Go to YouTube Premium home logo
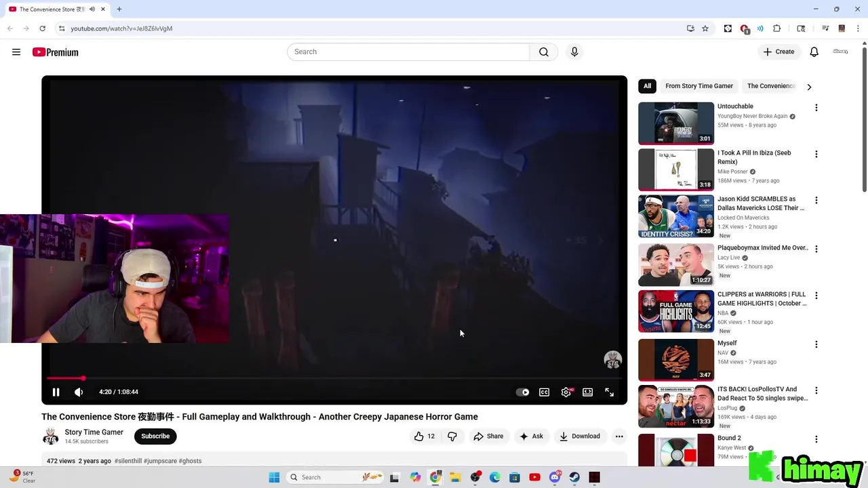The width and height of the screenshot is (868, 488). point(56,52)
